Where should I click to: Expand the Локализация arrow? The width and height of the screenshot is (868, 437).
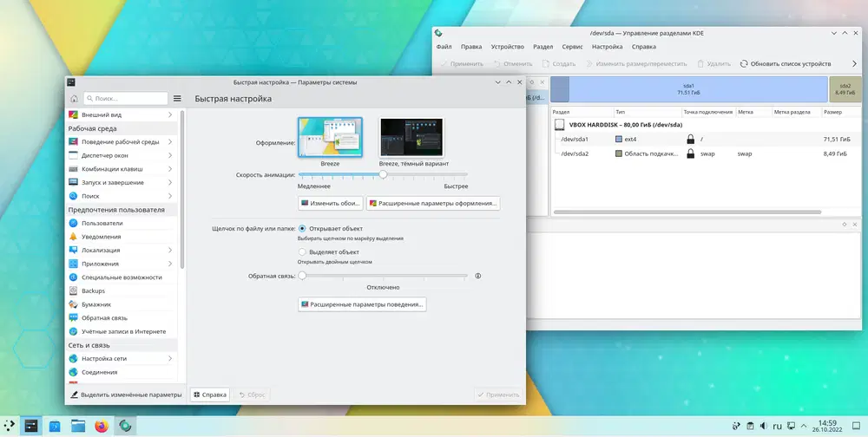pos(170,250)
